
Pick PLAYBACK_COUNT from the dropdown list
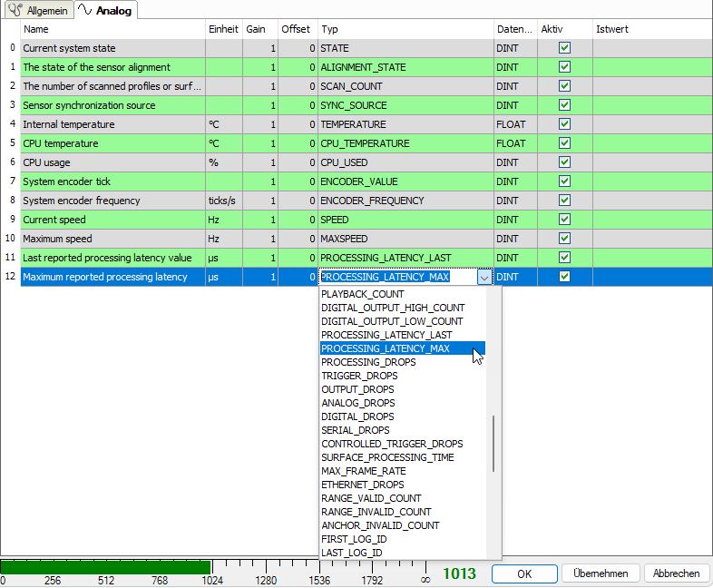363,294
